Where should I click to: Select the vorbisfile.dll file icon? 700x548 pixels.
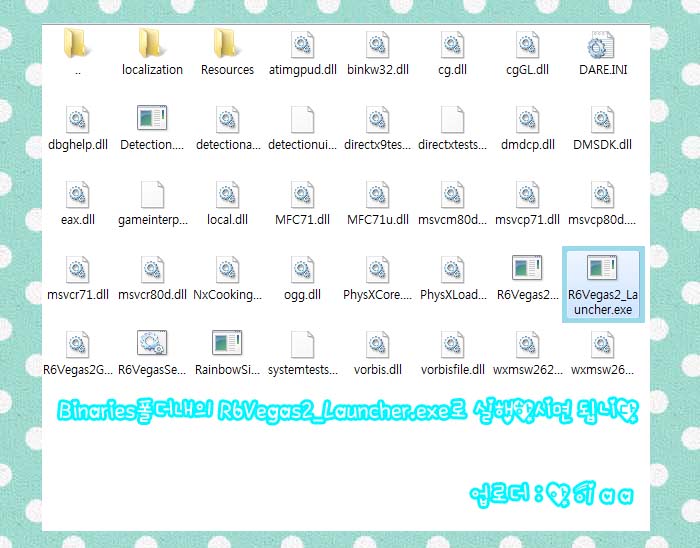pos(453,345)
